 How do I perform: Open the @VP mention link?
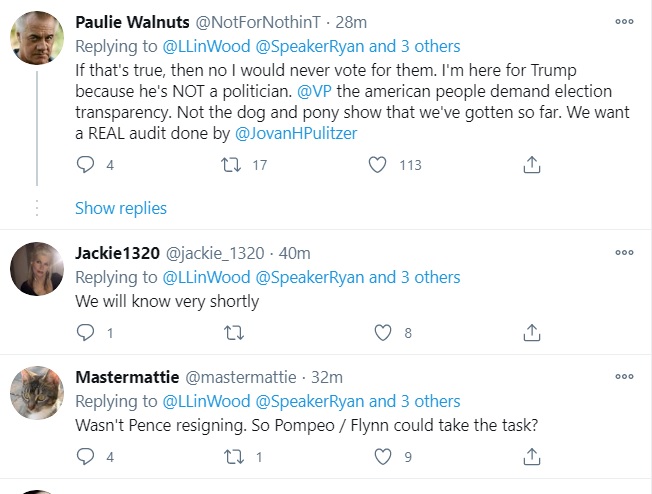coord(314,91)
